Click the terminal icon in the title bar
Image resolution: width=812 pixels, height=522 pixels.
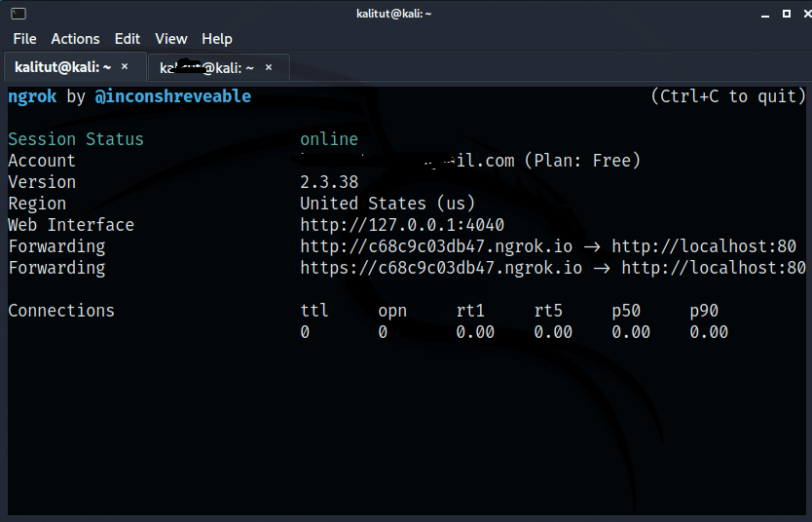pos(18,14)
